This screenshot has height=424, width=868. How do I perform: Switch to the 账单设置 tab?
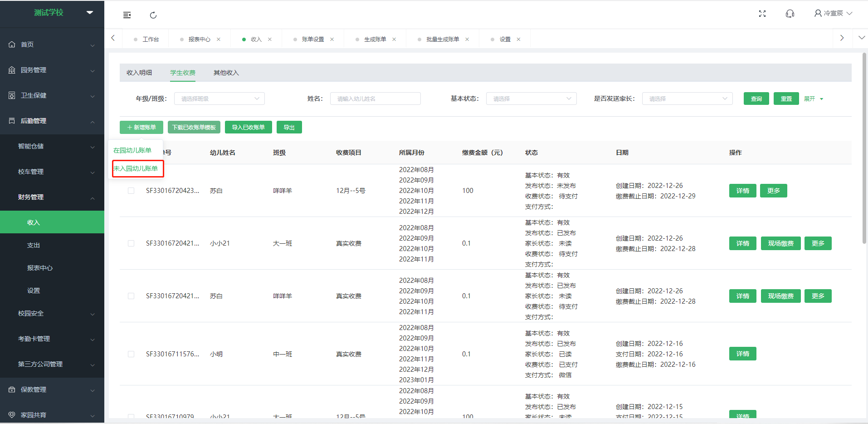(x=313, y=39)
